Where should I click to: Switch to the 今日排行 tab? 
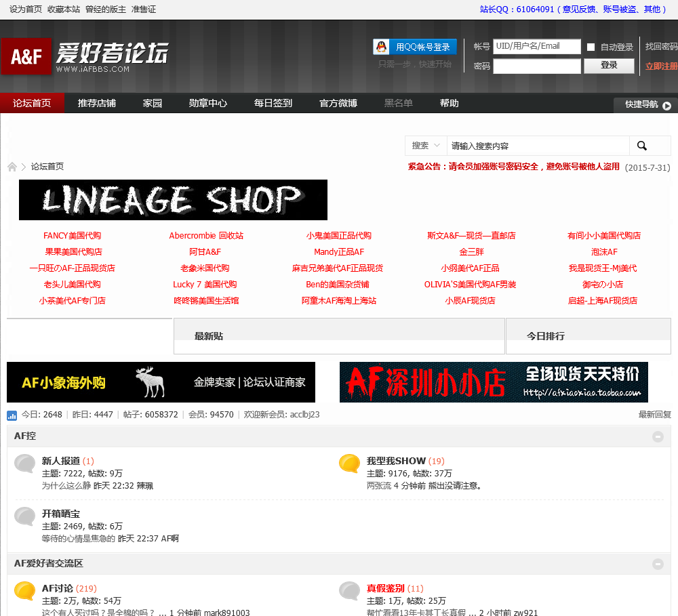(x=546, y=336)
